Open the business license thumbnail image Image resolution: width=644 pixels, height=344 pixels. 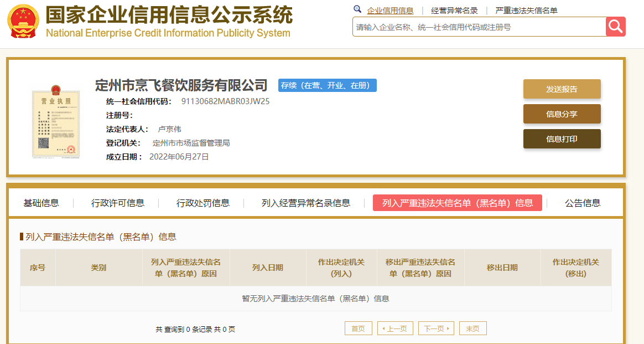(x=56, y=122)
